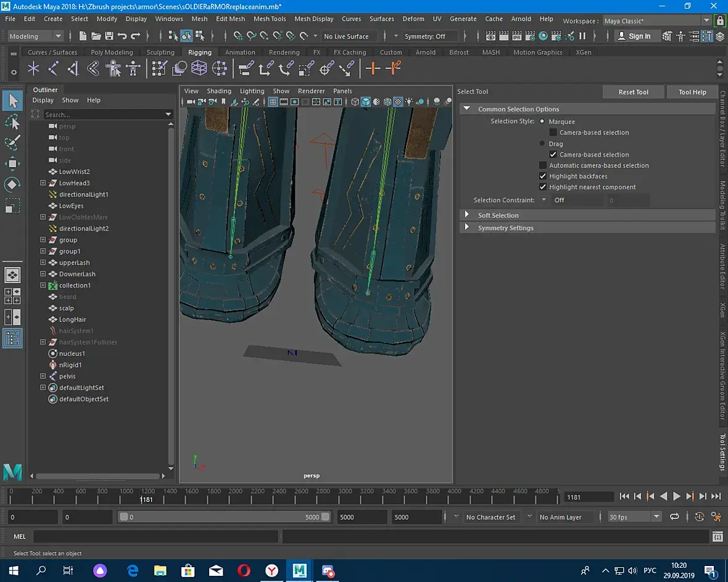Click the Create Joints shelf icon
The image size is (728, 582).
click(54, 68)
